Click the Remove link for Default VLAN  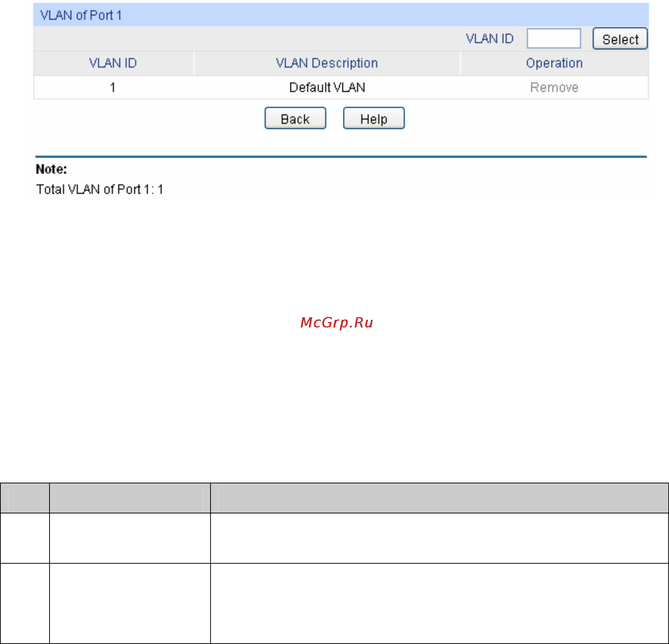(554, 88)
